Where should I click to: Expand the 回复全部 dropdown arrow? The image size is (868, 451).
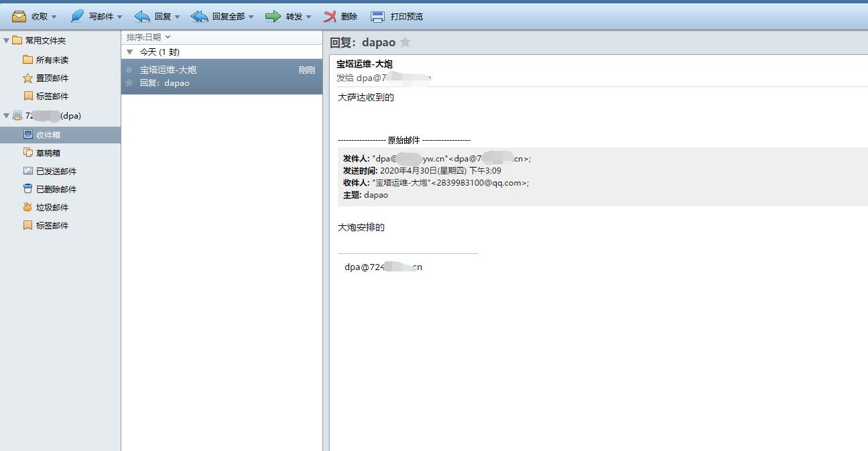(x=251, y=17)
